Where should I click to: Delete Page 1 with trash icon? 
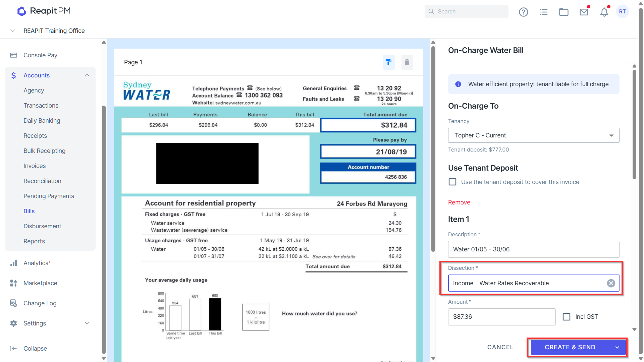pos(407,62)
